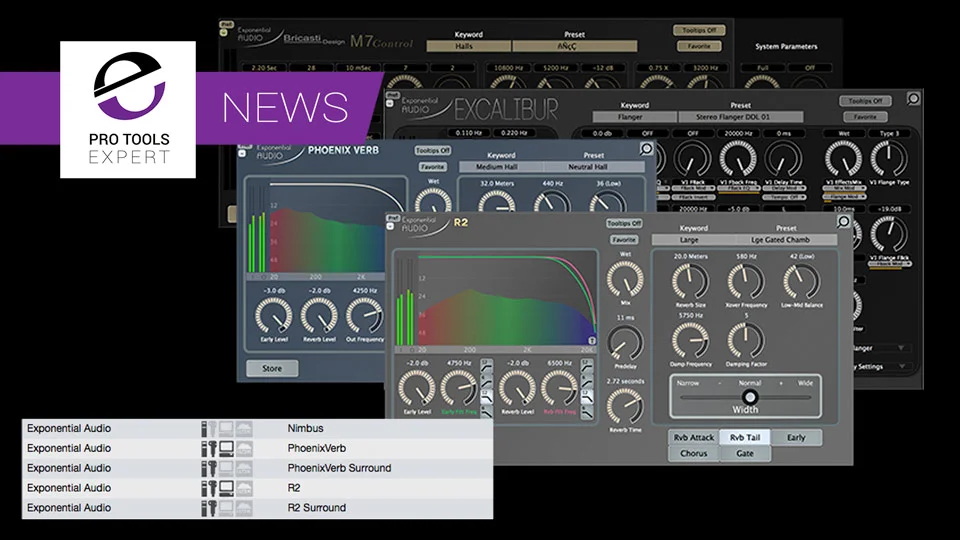Toggle Favorite in the Phoenix Verb window
960x540 pixels.
432,167
